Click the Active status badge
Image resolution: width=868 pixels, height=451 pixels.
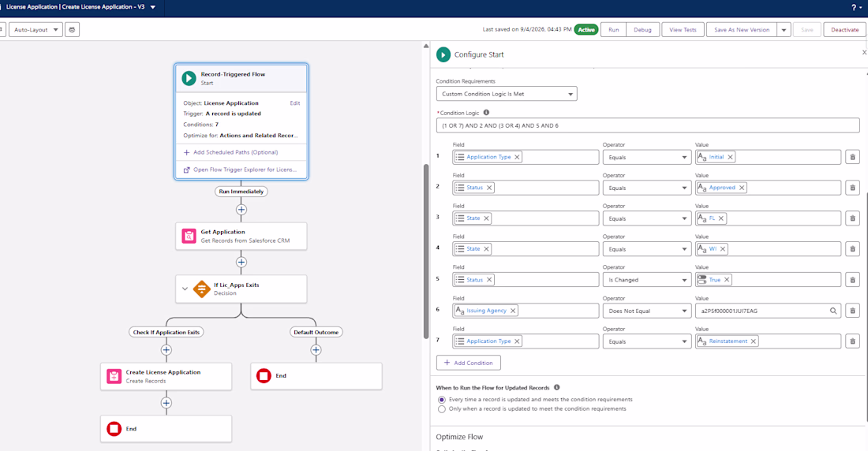586,30
